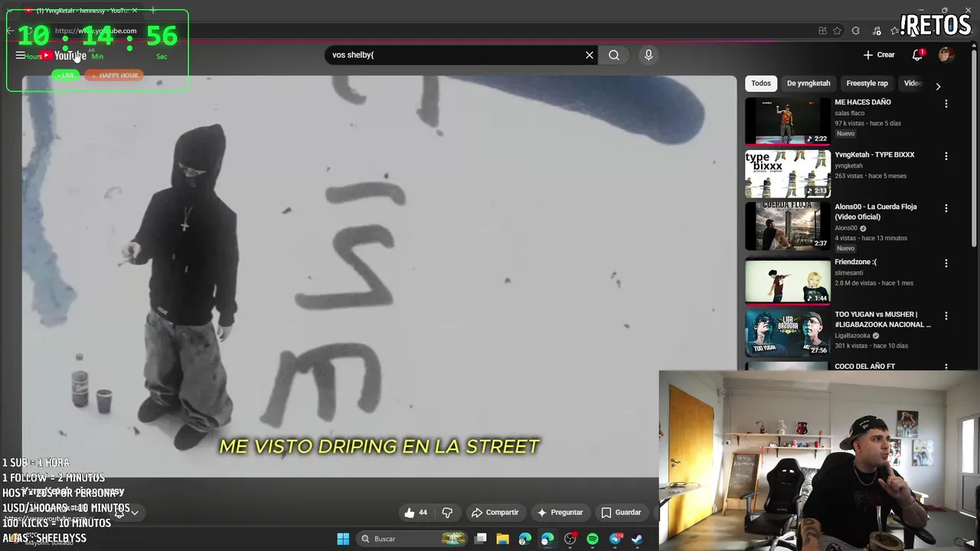This screenshot has height=551, width=980.
Task: Open Steam from the taskbar
Action: point(637,539)
